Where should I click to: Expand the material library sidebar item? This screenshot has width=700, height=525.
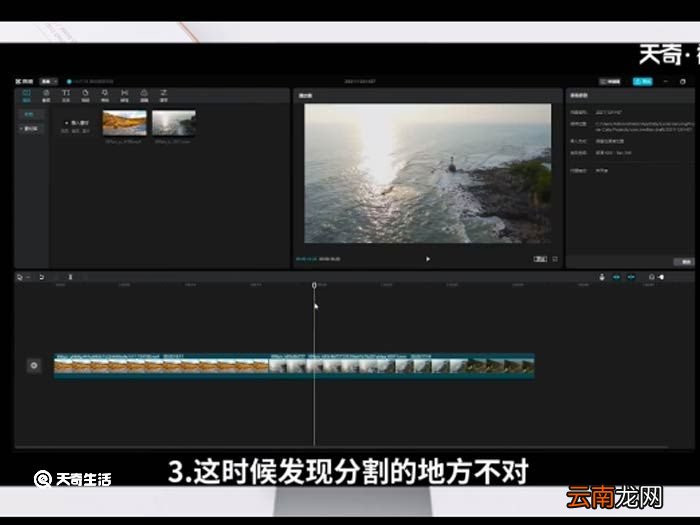click(31, 129)
